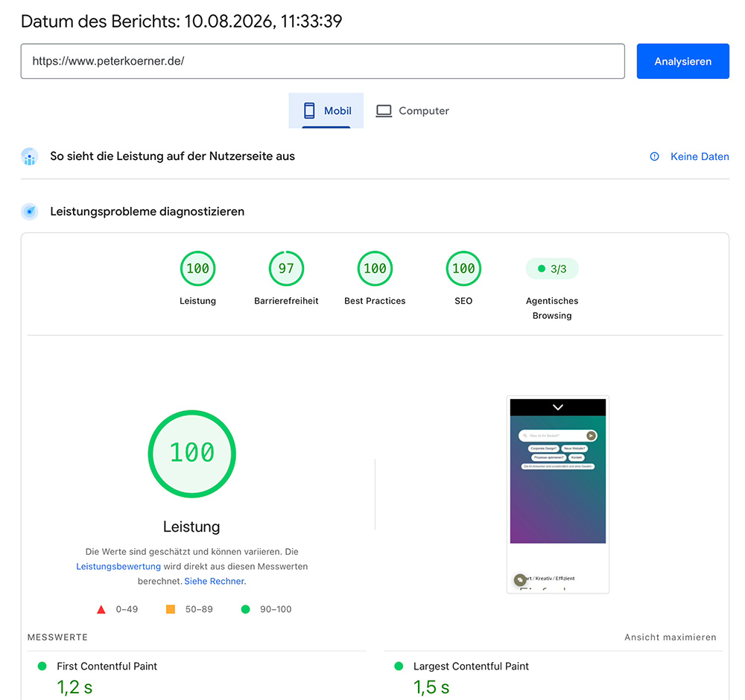The height and width of the screenshot is (700, 745).
Task: Click the 1,2 s value
Action: [74, 687]
